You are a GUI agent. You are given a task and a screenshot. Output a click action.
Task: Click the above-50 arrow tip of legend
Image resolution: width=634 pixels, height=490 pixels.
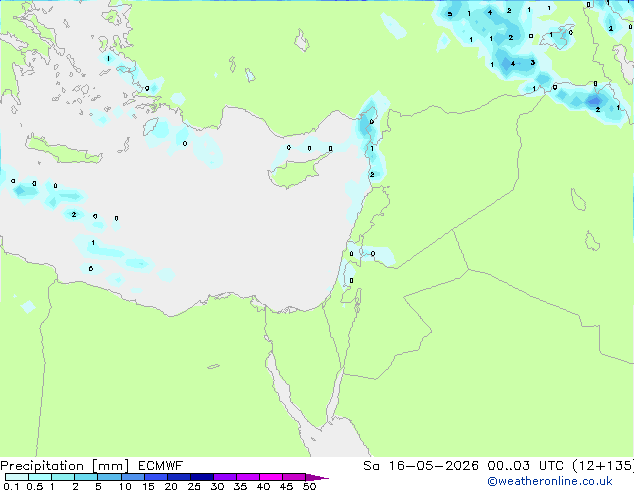[x=317, y=477]
